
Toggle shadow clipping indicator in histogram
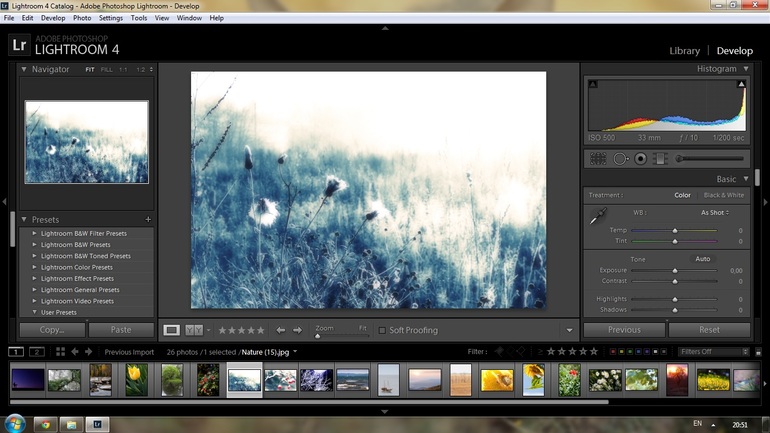(593, 85)
